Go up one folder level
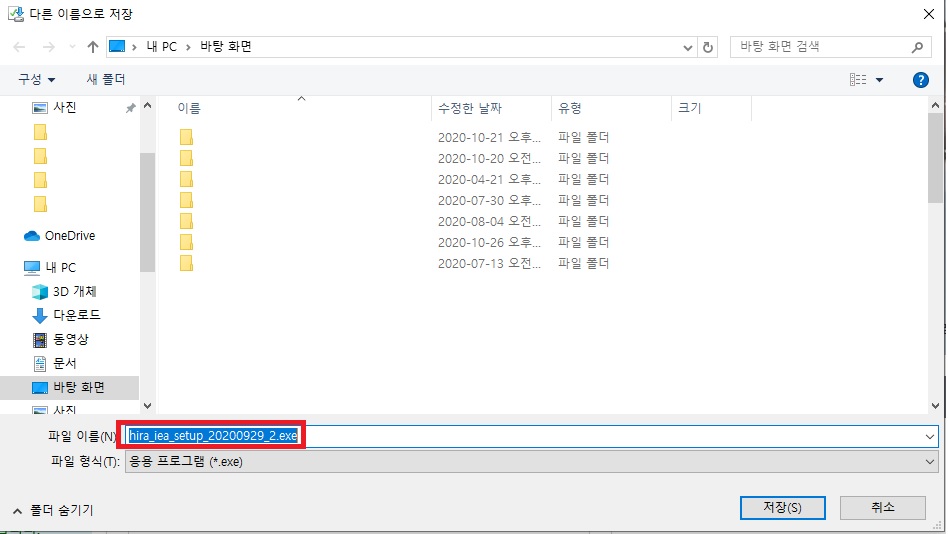This screenshot has width=948, height=534. coord(93,47)
